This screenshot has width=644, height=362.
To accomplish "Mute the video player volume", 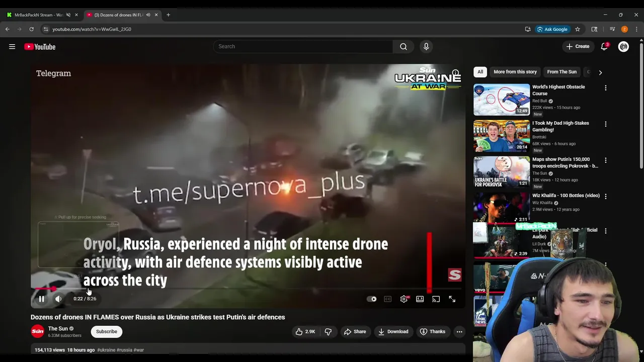I will (x=58, y=299).
